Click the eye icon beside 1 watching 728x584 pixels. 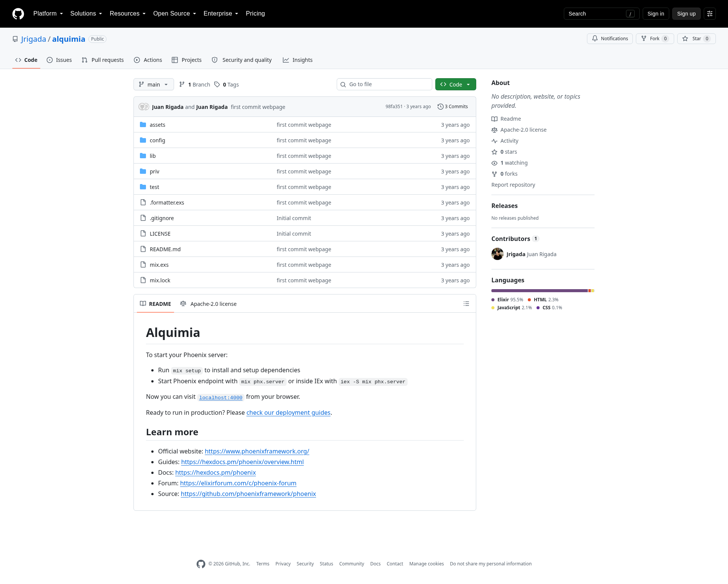(494, 163)
